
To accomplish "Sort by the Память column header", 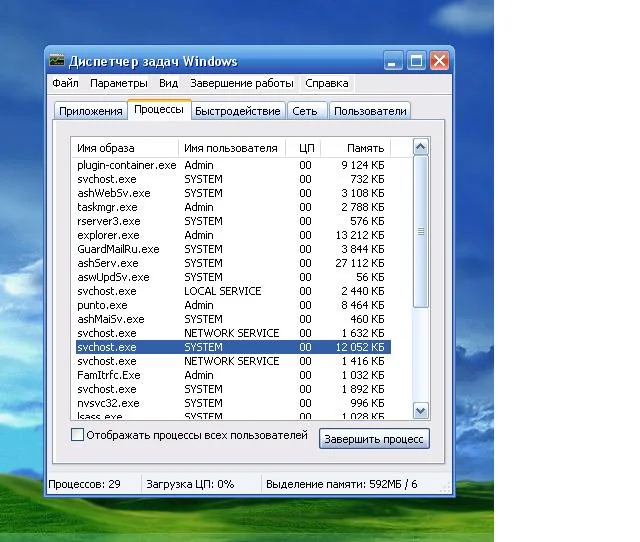I will pos(365,148).
